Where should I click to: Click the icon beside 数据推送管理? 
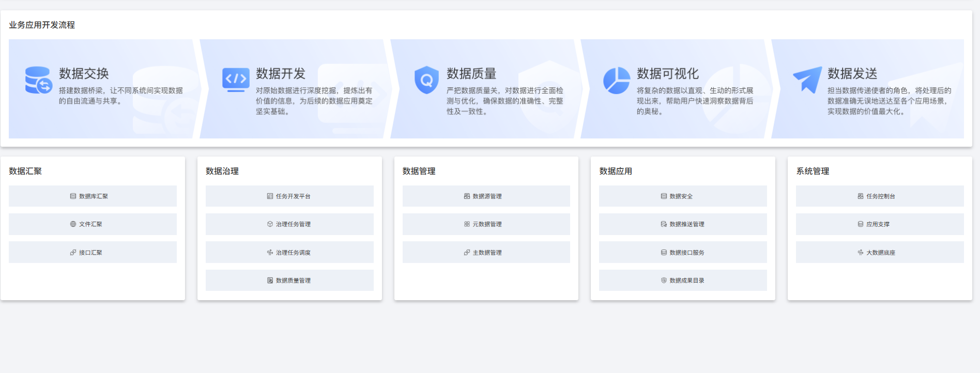click(664, 224)
